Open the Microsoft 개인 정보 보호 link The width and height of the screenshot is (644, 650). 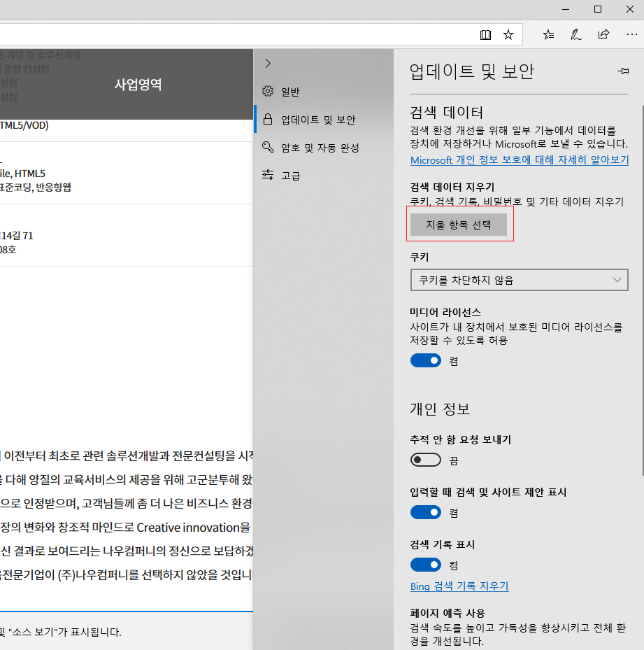tap(519, 160)
